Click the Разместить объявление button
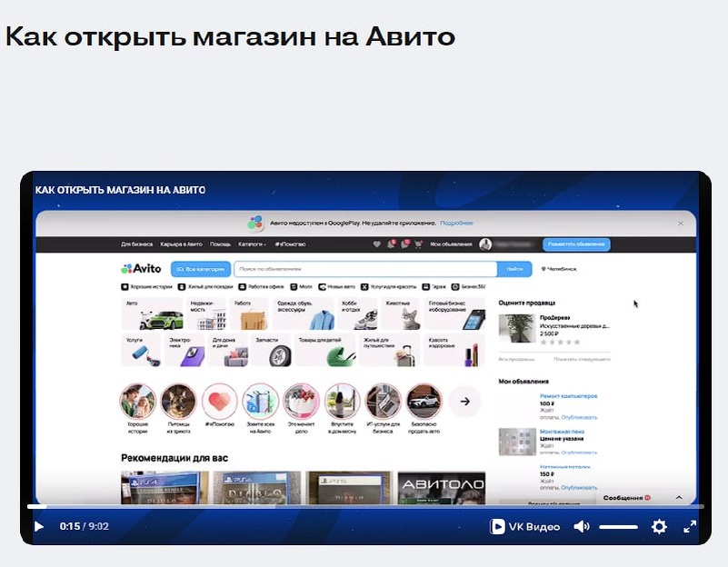The image size is (728, 567). coord(576,244)
